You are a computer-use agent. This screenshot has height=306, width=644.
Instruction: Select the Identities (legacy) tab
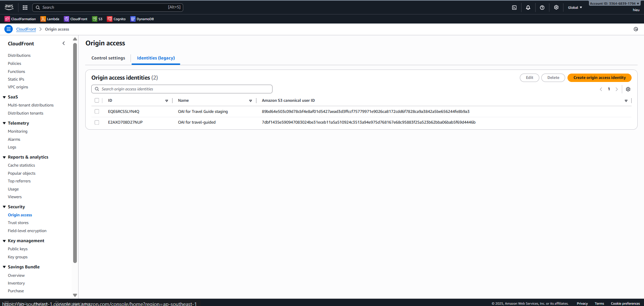[x=155, y=58]
